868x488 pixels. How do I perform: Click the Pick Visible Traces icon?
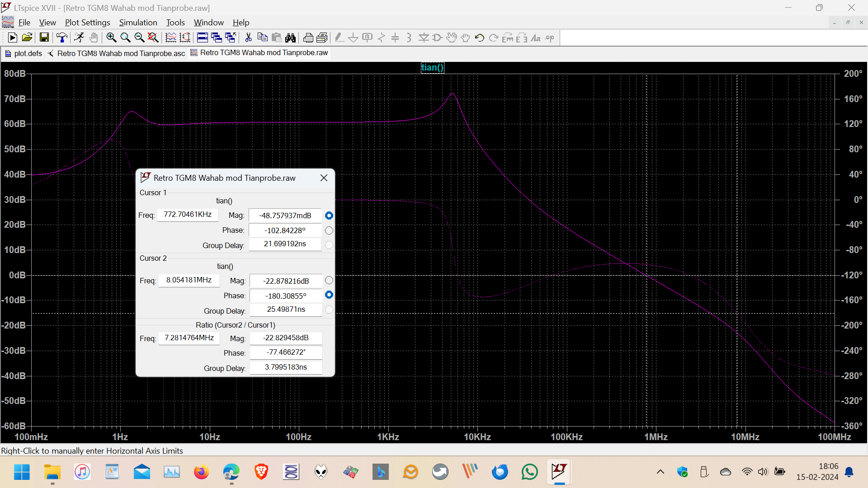pos(185,38)
